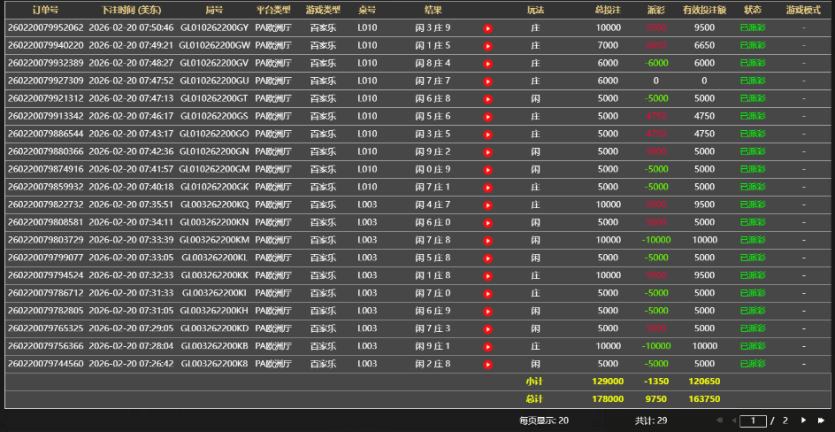Viewport: 835px width, 432px height.
Task: Click round number GL003262200KN
Action: coord(214,222)
